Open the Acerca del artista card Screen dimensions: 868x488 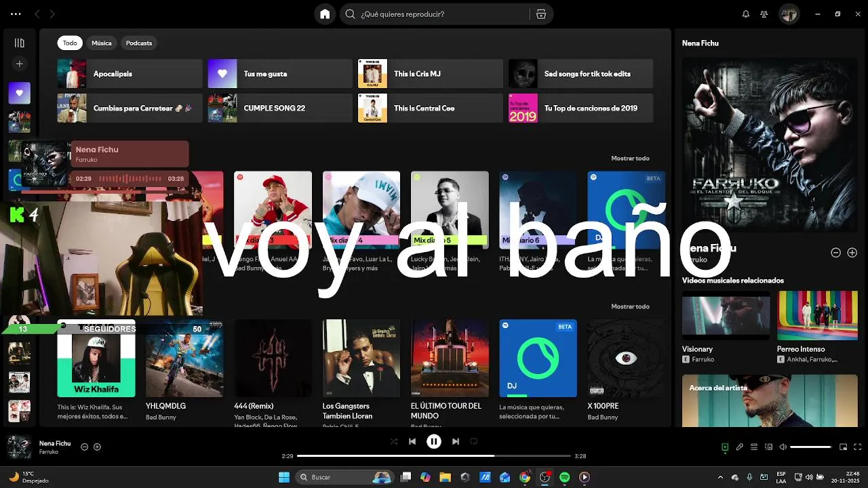770,401
